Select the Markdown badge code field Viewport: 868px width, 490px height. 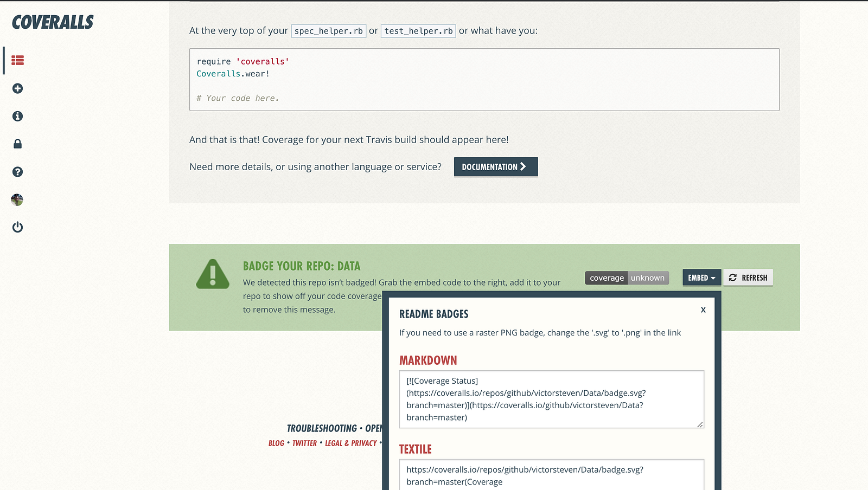(552, 399)
